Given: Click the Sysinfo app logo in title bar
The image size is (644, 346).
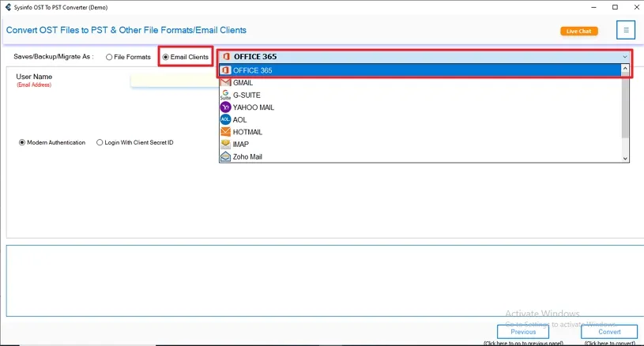Looking at the screenshot, I should [x=8, y=7].
